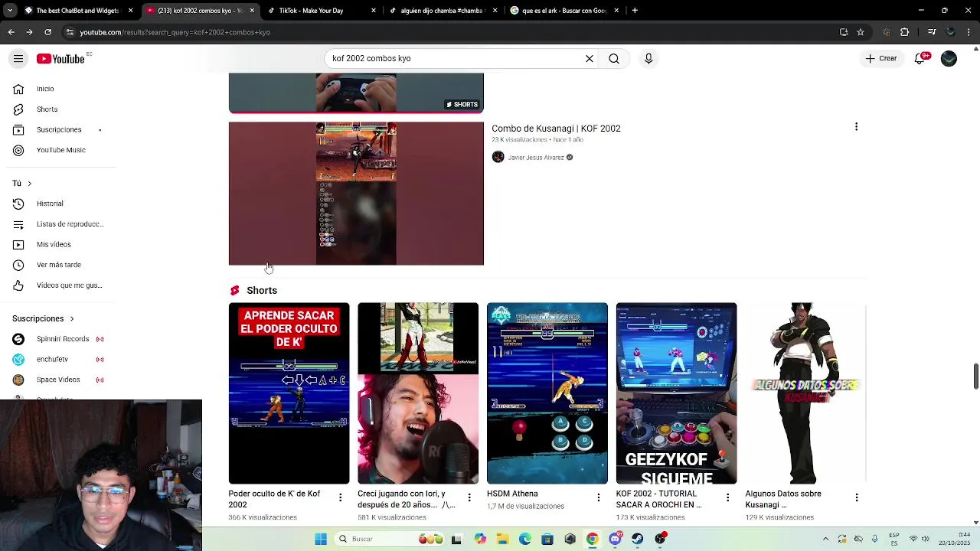Go forward with the browser forward arrow
Screen dimensions: 980x551
[x=29, y=32]
